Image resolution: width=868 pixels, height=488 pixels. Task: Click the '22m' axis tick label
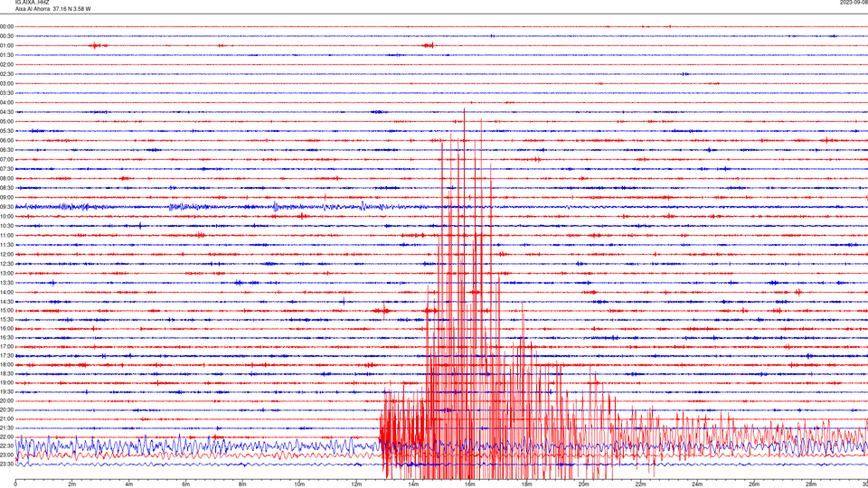coord(640,484)
